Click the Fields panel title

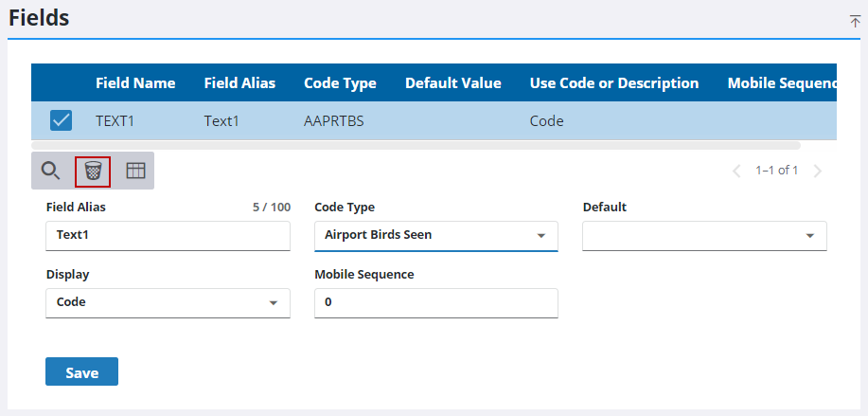tap(39, 18)
